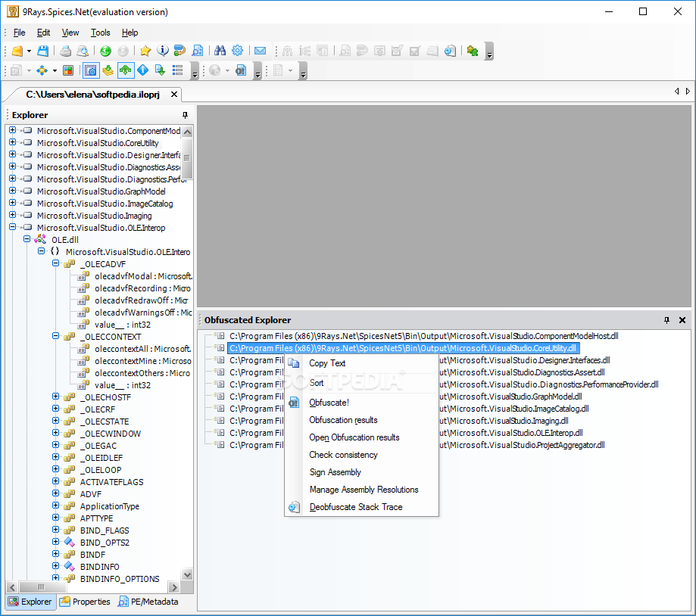Switch to the Properties tab
Viewport: 696px width, 616px height.
(86, 602)
